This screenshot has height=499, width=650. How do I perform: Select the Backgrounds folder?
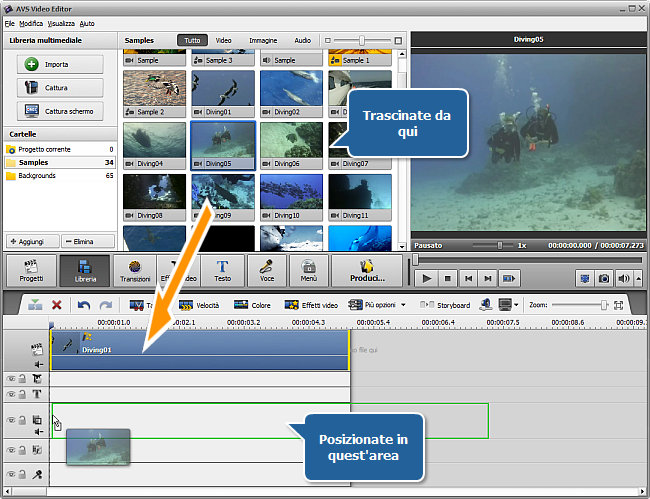click(x=60, y=176)
